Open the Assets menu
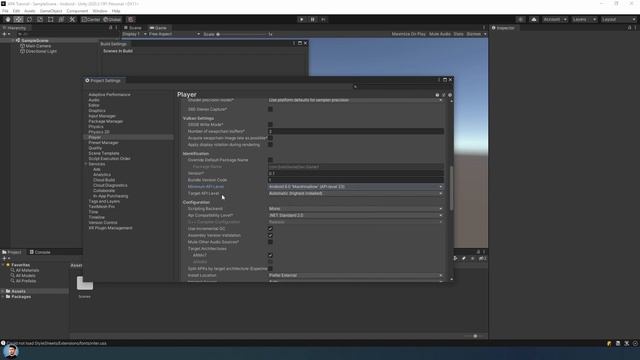Image resolution: width=640 pixels, height=360 pixels. click(x=30, y=11)
